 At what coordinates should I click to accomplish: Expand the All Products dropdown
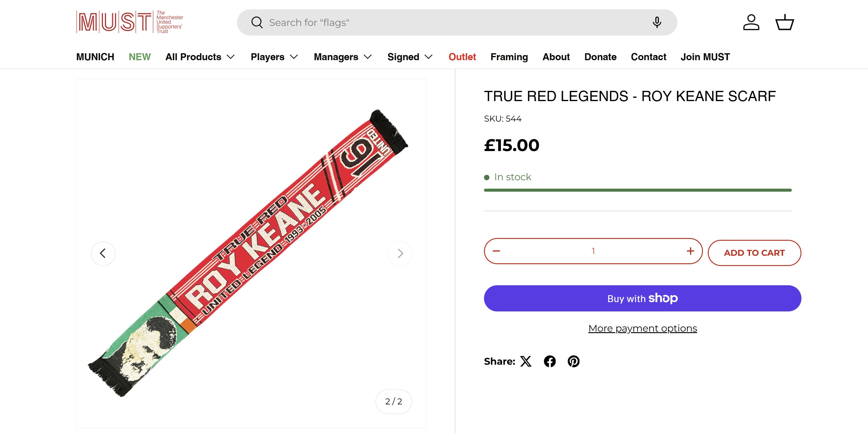(x=200, y=57)
